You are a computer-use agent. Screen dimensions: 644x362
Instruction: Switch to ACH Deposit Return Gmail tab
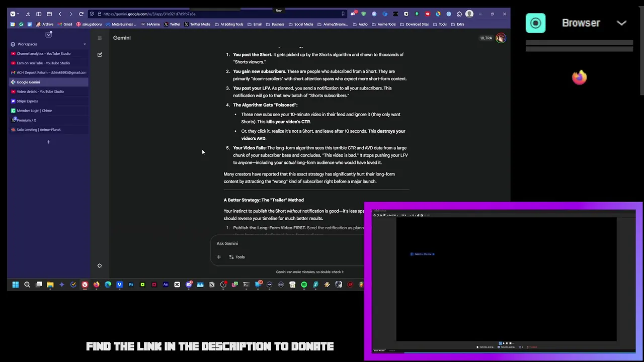point(48,72)
